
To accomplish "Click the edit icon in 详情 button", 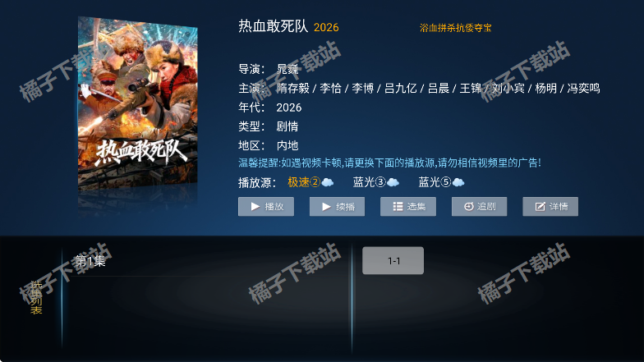I will click(540, 207).
